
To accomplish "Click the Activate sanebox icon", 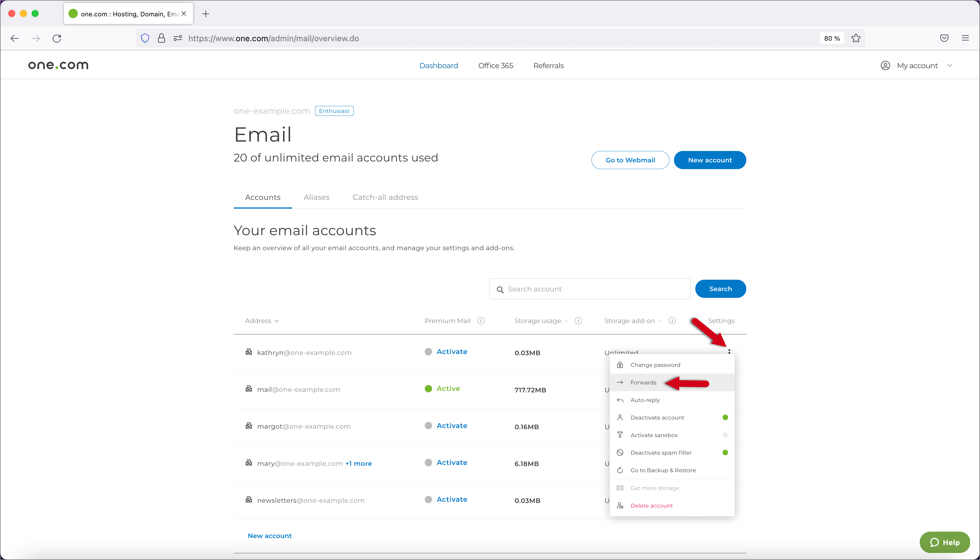I will (620, 435).
